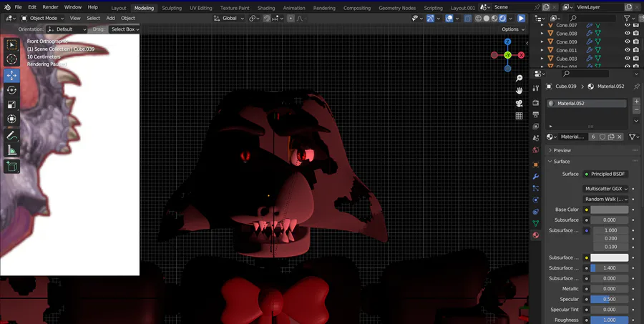
Task: Expand Cone.008 in the outliner
Action: tap(542, 34)
